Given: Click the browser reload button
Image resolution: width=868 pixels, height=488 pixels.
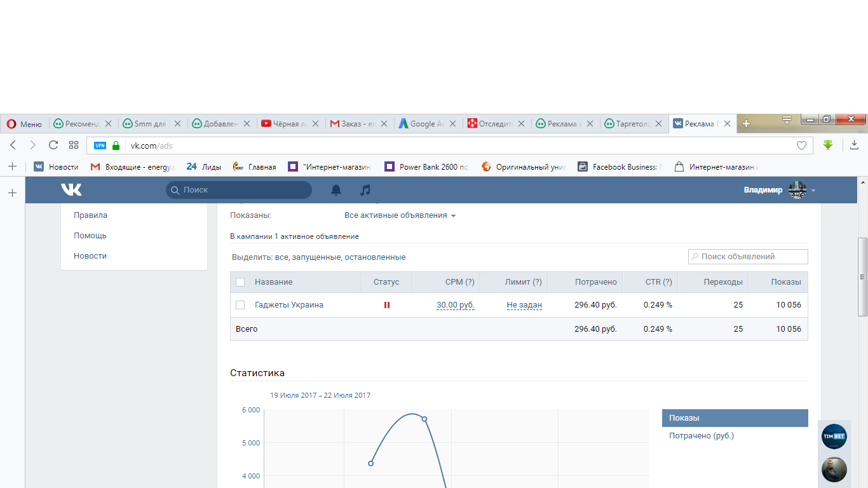Looking at the screenshot, I should (x=53, y=145).
